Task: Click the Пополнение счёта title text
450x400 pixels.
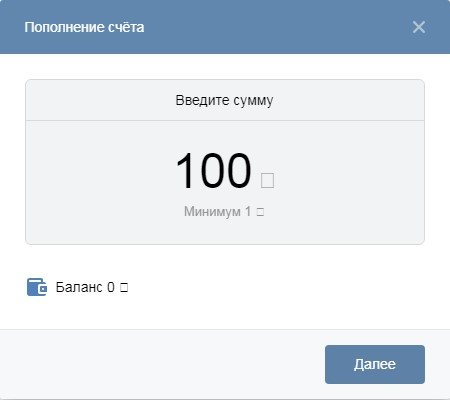Action: click(84, 27)
